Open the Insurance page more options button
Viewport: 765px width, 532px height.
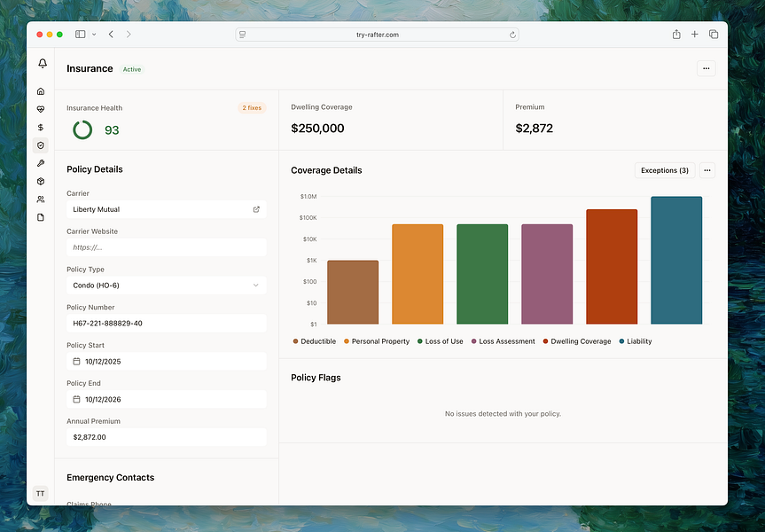[706, 68]
